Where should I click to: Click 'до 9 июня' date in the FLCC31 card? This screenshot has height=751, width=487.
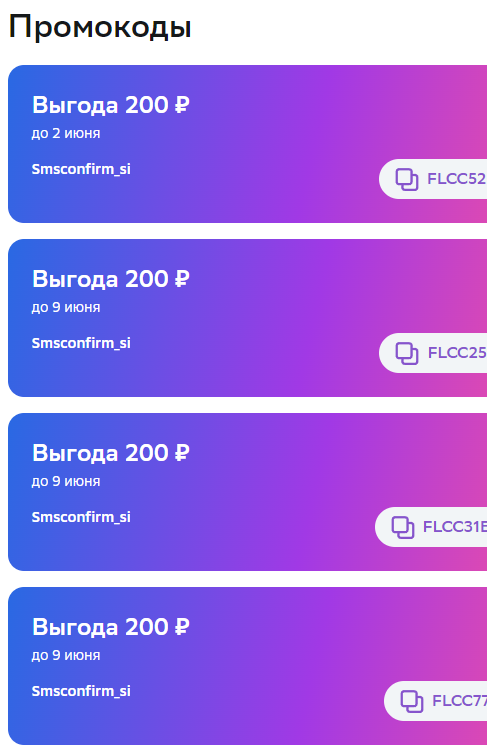pyautogui.click(x=66, y=481)
